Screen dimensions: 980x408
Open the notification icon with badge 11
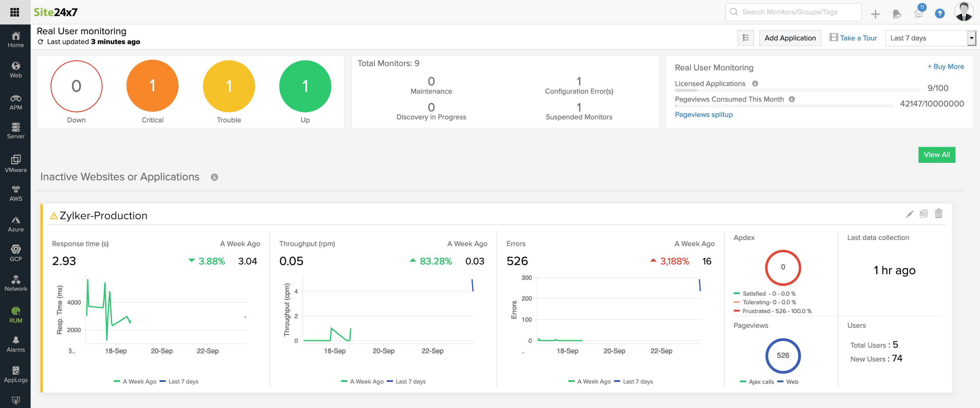(919, 13)
